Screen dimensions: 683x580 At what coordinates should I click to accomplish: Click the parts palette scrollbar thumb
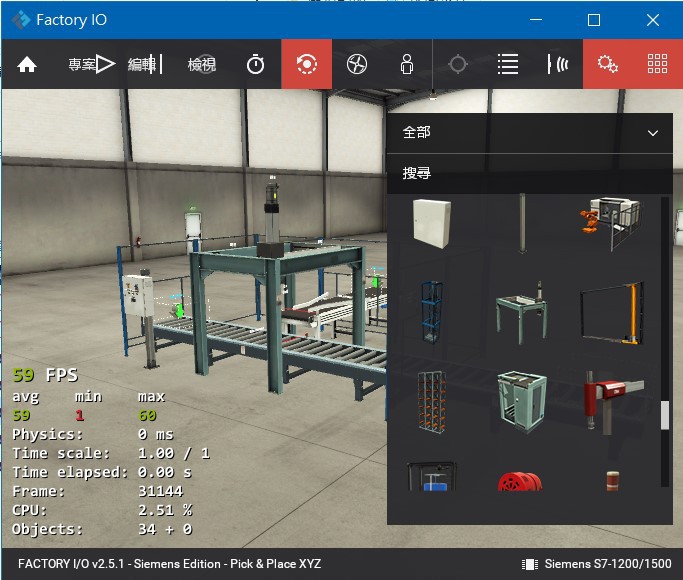tap(665, 414)
